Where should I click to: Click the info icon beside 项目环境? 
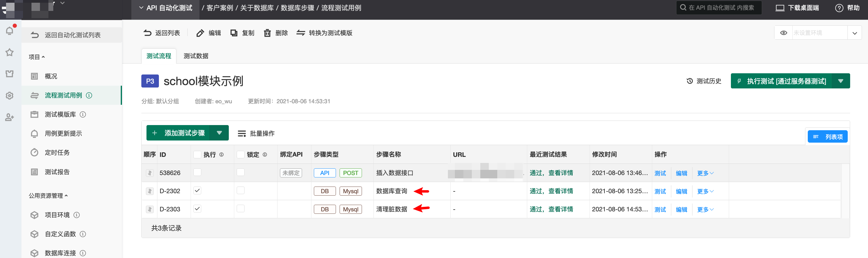pos(77,215)
